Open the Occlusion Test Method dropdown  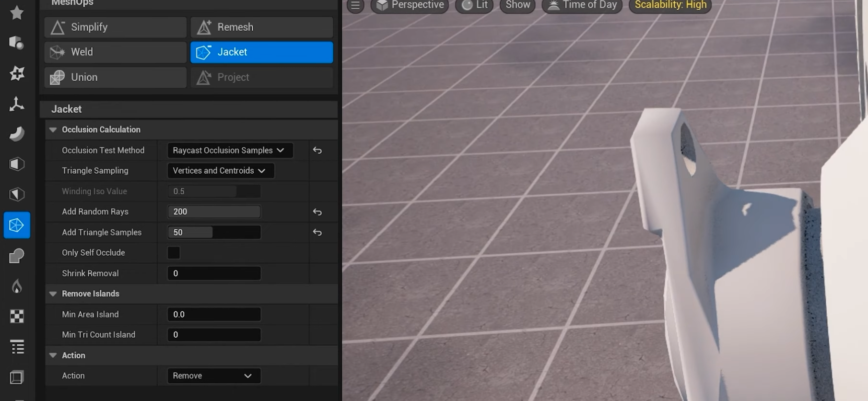pos(230,151)
